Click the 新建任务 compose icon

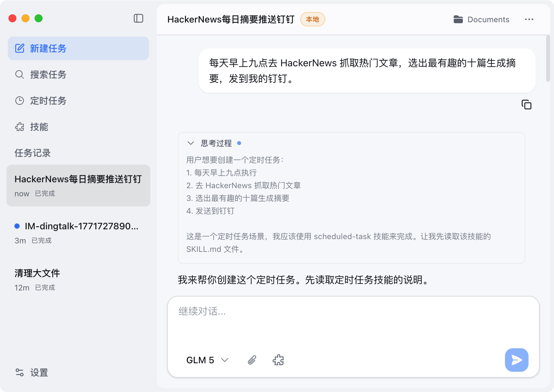(20, 48)
